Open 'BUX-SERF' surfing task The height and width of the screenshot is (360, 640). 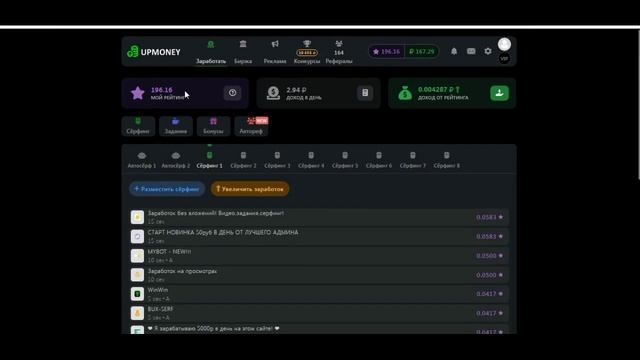[319, 313]
